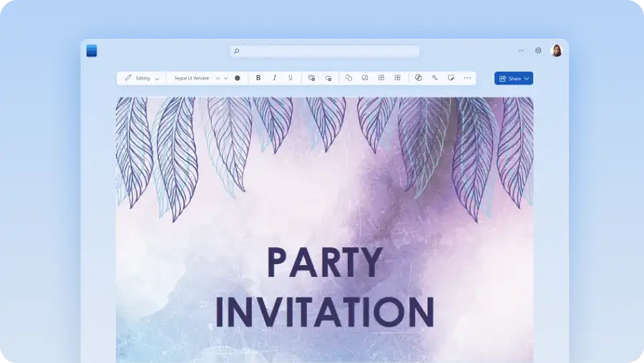Select the PARTY INVITATION title text
This screenshot has width=644, height=363.
pos(324,288)
